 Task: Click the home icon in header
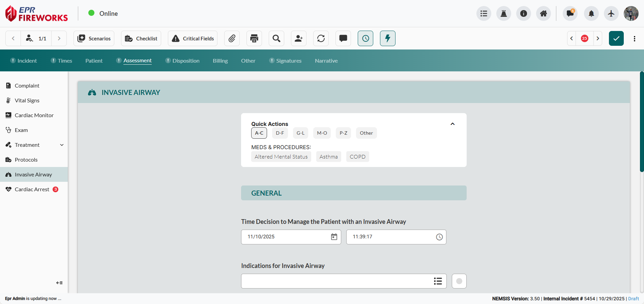click(544, 13)
